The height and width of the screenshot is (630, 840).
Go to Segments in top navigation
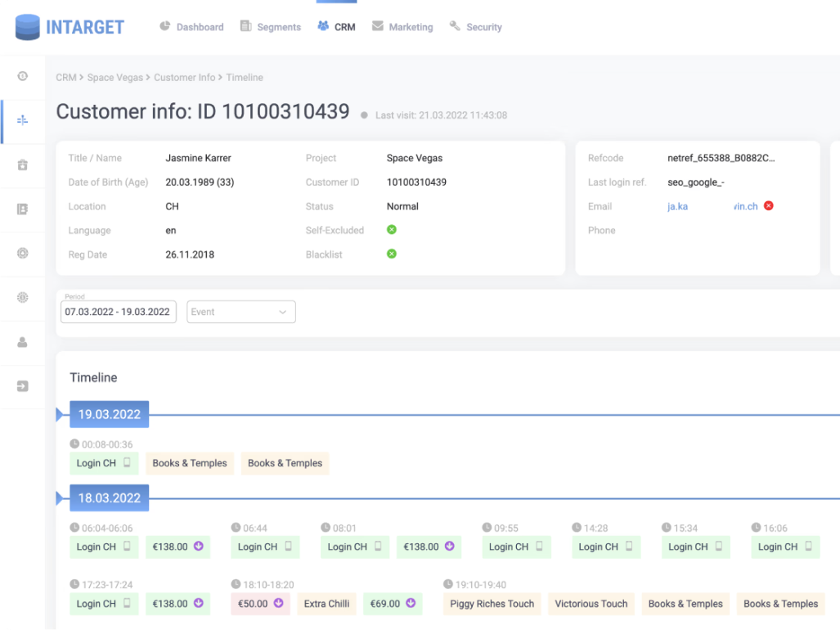point(271,27)
